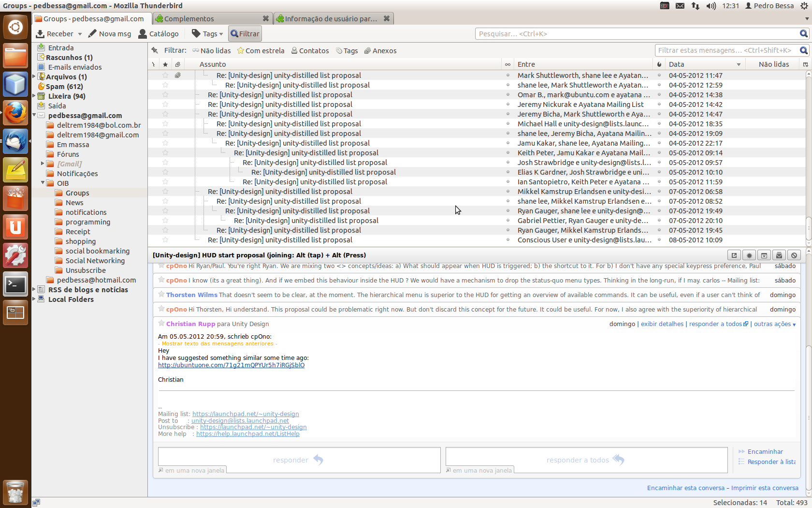
Task: Toggle the Não lidas quick filter
Action: [211, 51]
